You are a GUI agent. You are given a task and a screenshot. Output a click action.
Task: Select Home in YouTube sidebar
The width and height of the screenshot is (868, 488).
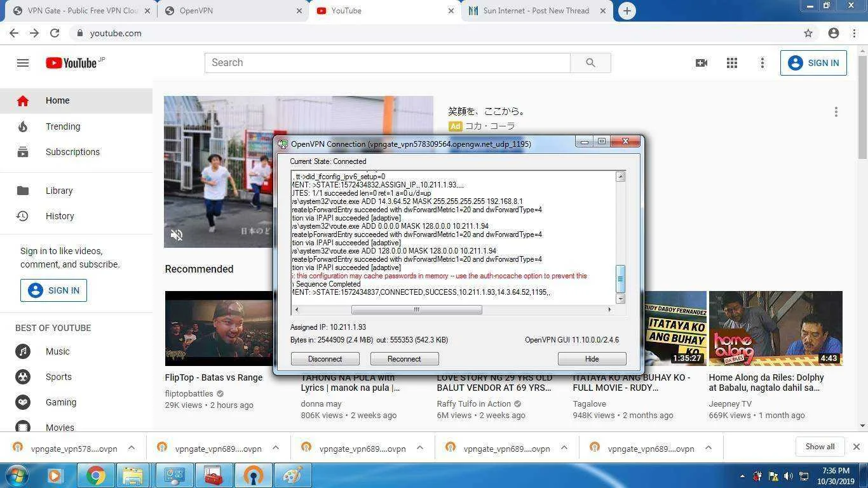coord(76,100)
